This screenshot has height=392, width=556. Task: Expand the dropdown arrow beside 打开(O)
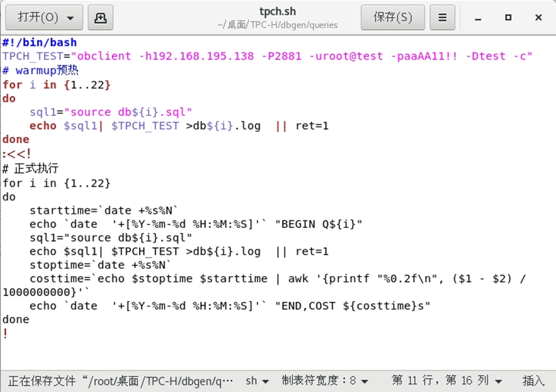[70, 18]
